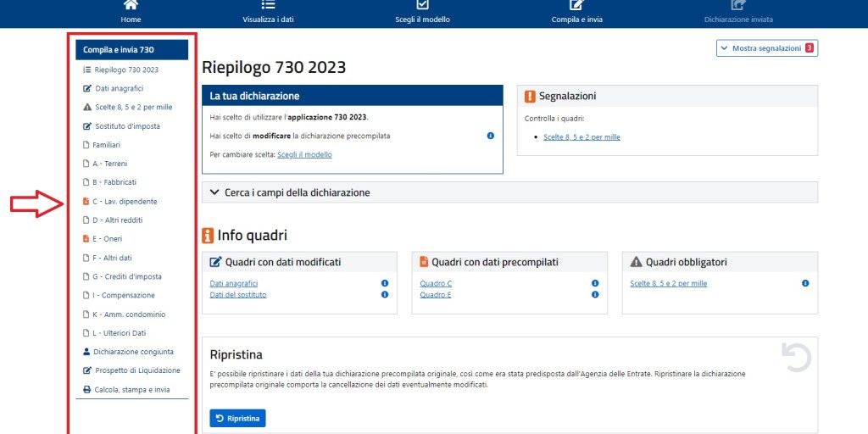The image size is (868, 434).
Task: Open quadro A - Terreni
Action: (x=105, y=164)
